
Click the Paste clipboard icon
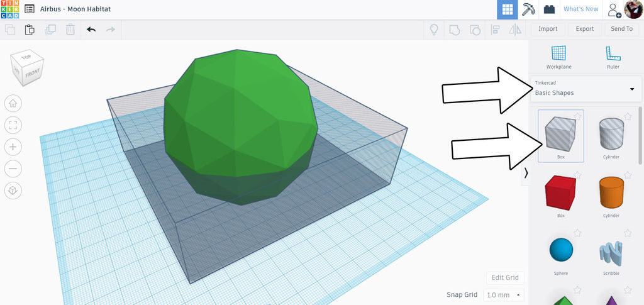click(30, 30)
